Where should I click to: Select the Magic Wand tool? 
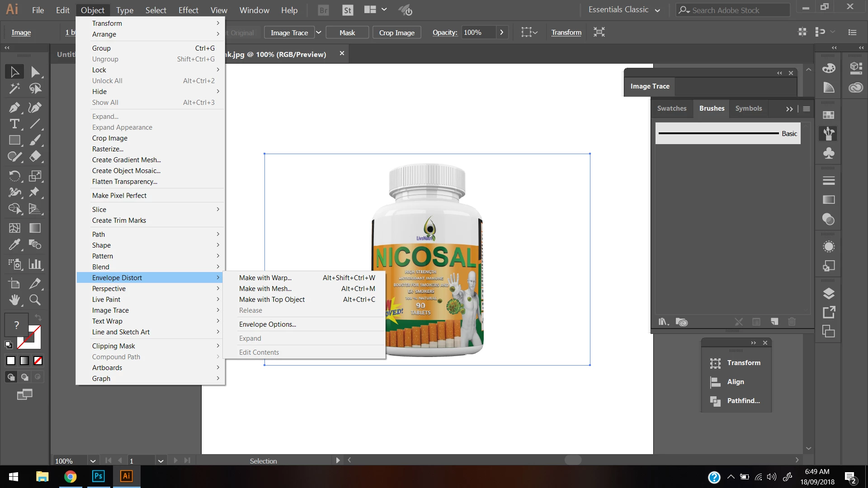[x=14, y=89]
